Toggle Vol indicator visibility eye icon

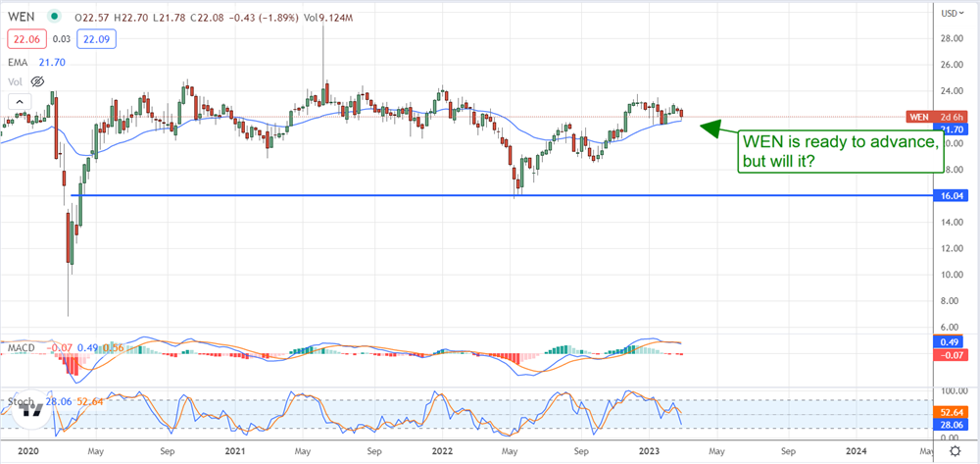click(40, 81)
